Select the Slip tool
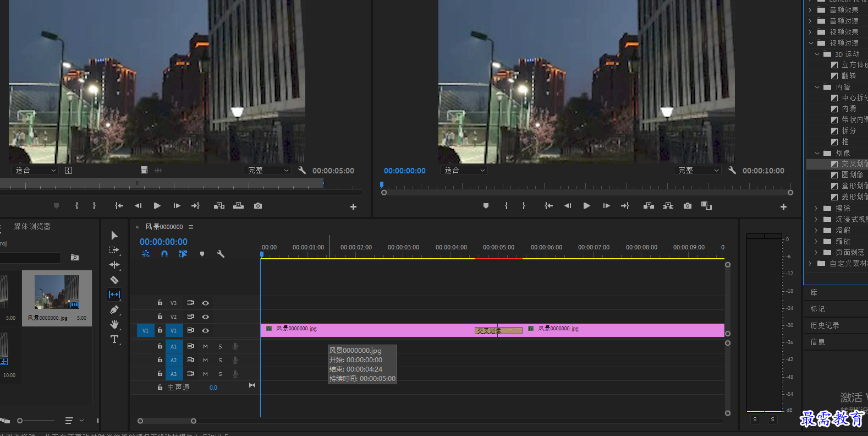Viewport: 868px width, 436px height. pos(114,295)
